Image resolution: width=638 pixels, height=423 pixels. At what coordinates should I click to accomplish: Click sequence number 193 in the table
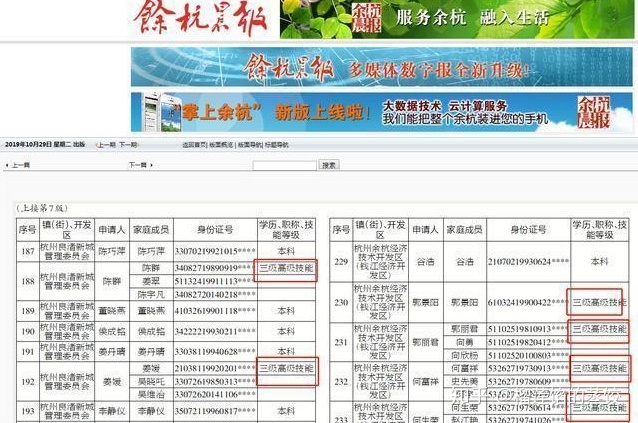tap(28, 411)
